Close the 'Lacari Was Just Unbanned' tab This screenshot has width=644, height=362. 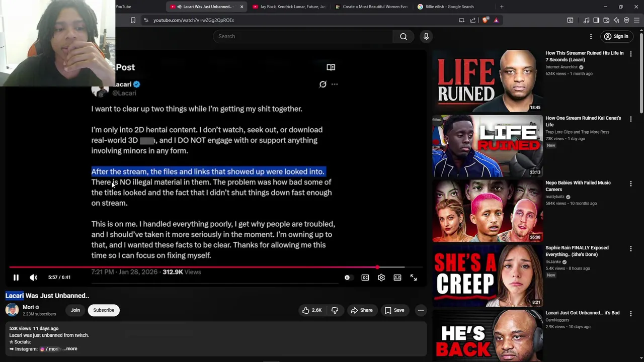(242, 7)
